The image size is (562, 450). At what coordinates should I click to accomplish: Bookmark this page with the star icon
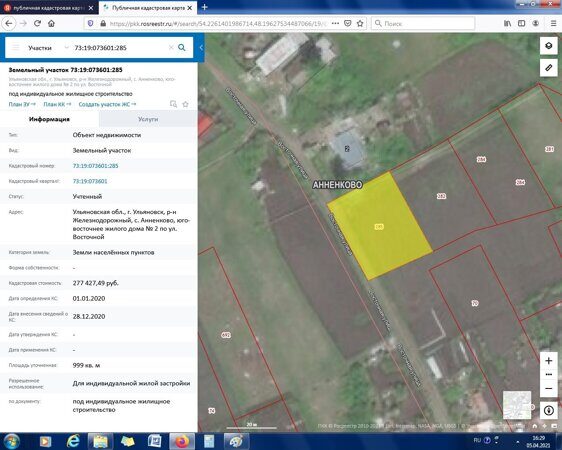[x=360, y=23]
